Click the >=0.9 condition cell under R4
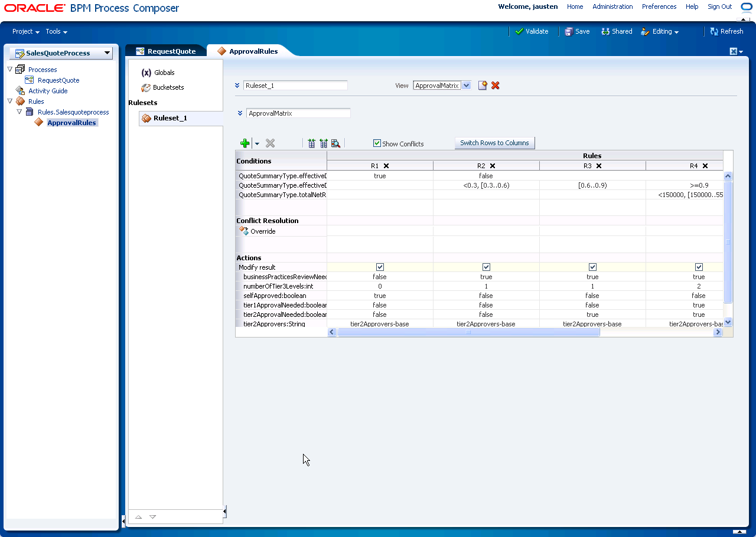 pyautogui.click(x=699, y=185)
